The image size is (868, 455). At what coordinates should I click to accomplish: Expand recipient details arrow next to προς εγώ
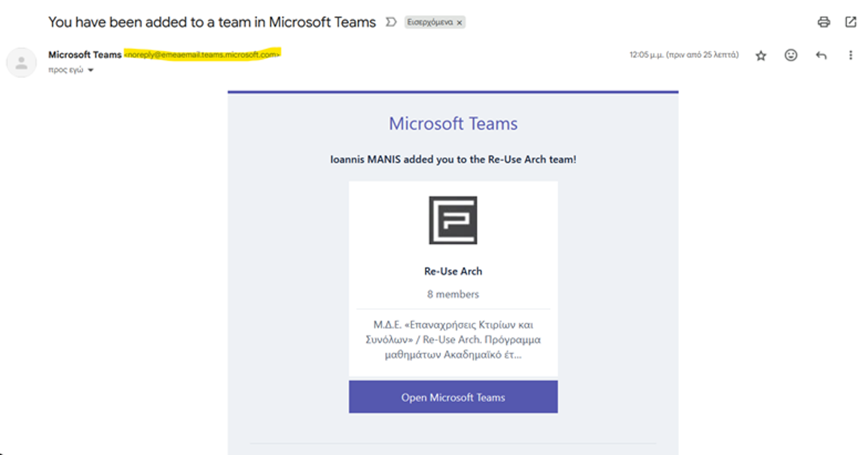(x=90, y=70)
